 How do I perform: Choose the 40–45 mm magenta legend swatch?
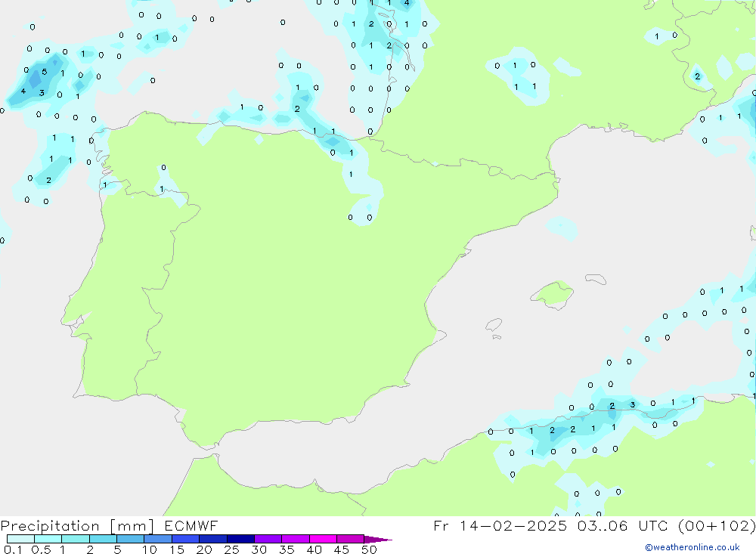click(323, 539)
